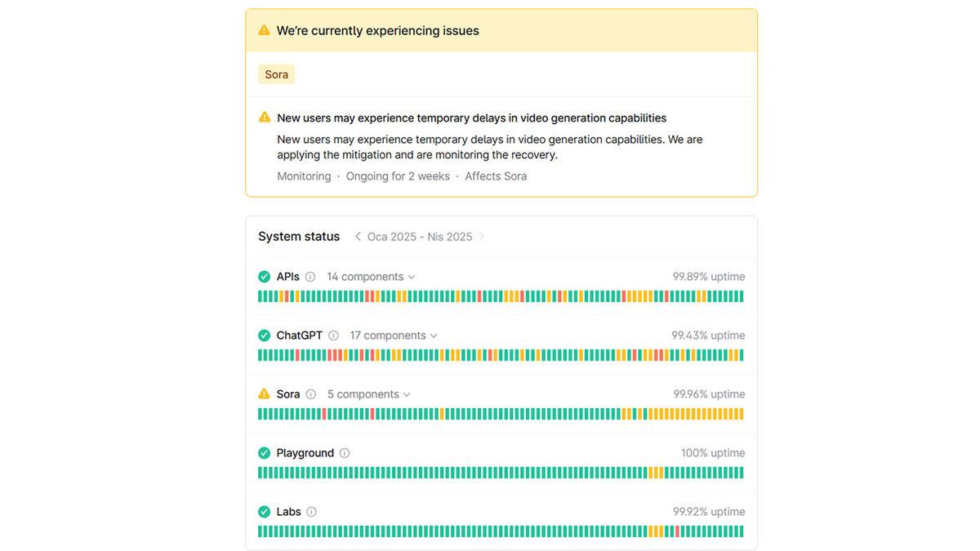Click the APIs info icon

point(310,277)
